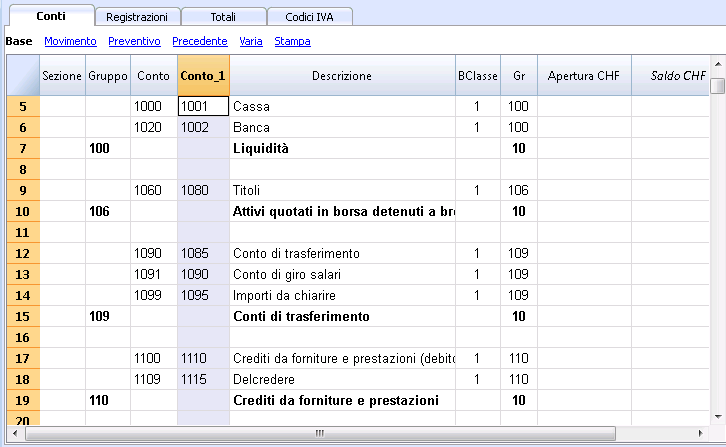The image size is (726, 447).
Task: Open the Movimento view link
Action: [x=70, y=41]
